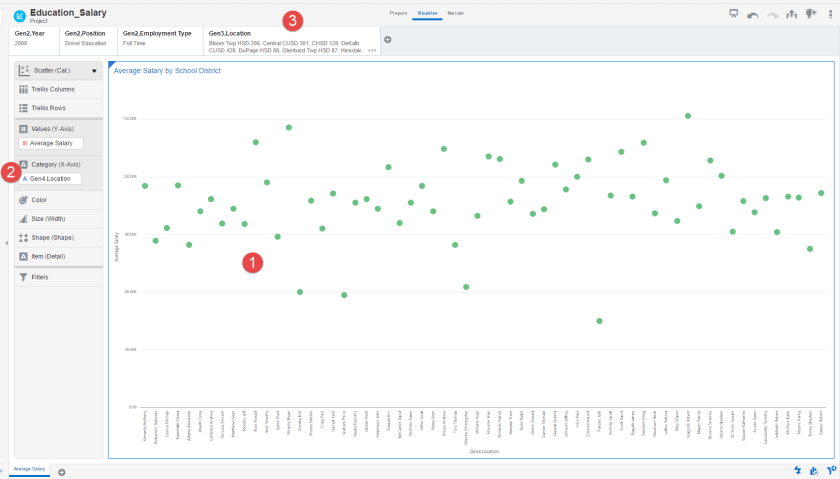Screen dimensions: 840x479
Task: Click the undo arrow icon
Action: [753, 14]
